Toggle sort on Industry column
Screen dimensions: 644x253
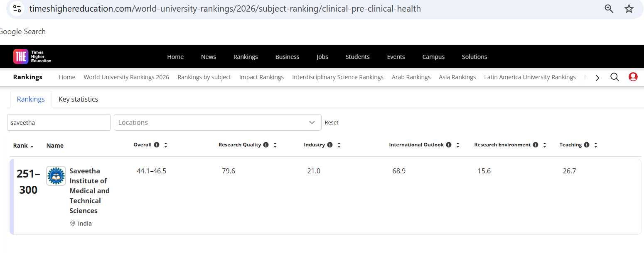click(339, 145)
